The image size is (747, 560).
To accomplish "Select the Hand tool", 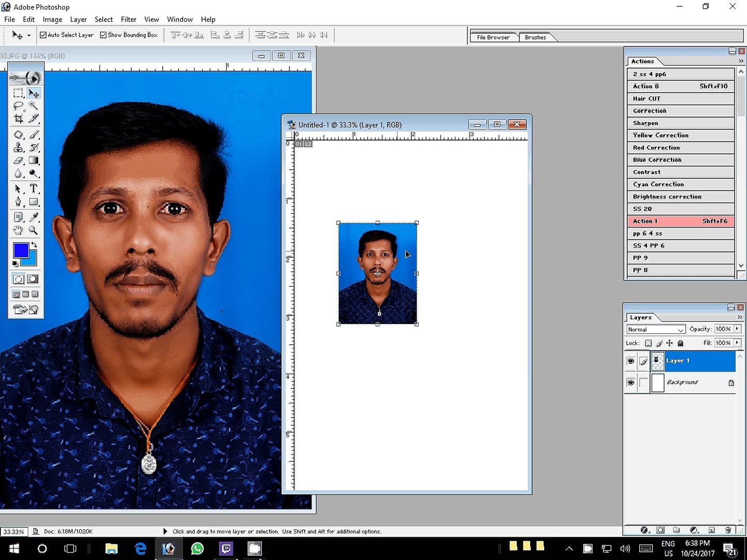I will click(x=19, y=230).
